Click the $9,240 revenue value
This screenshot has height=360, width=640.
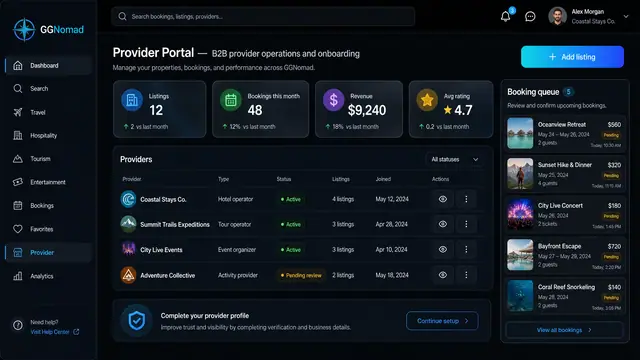pyautogui.click(x=367, y=110)
